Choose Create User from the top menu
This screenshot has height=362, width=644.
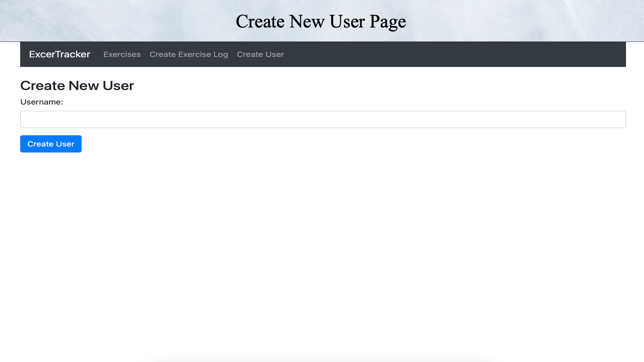(260, 54)
